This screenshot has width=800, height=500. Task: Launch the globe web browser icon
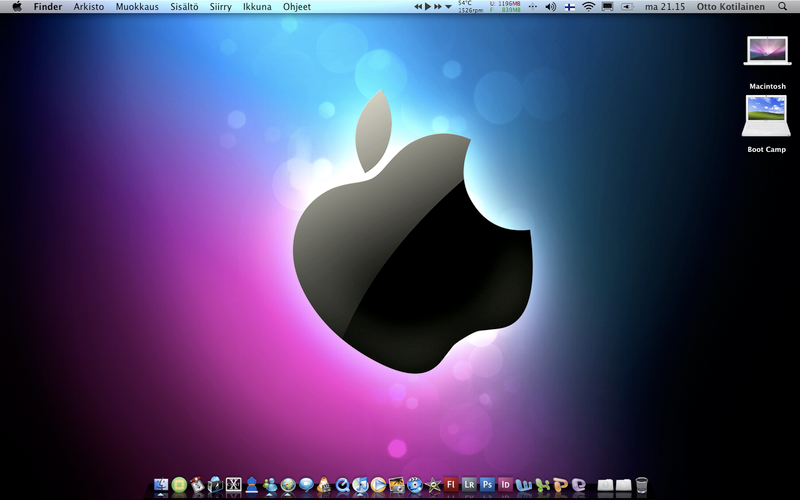[288, 485]
